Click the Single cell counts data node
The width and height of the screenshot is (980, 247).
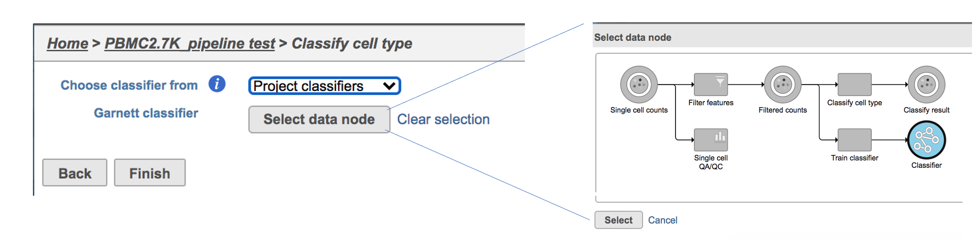point(639,85)
